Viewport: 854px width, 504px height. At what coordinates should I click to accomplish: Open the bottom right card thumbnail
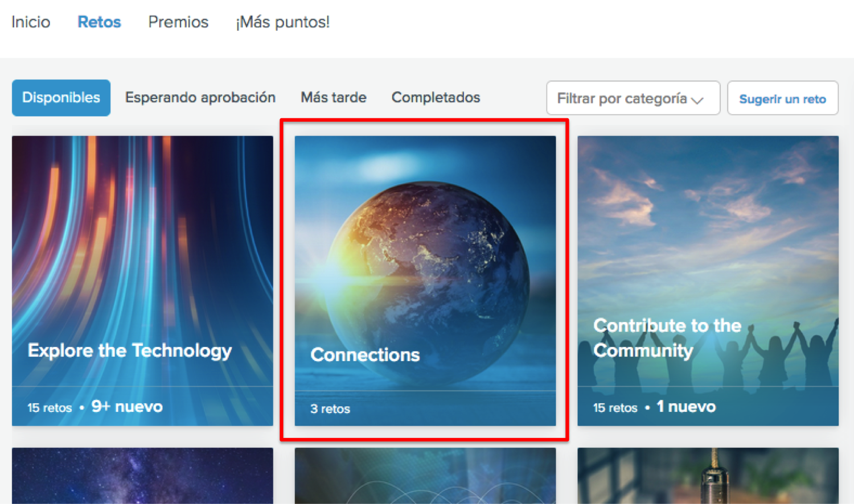pos(708,476)
